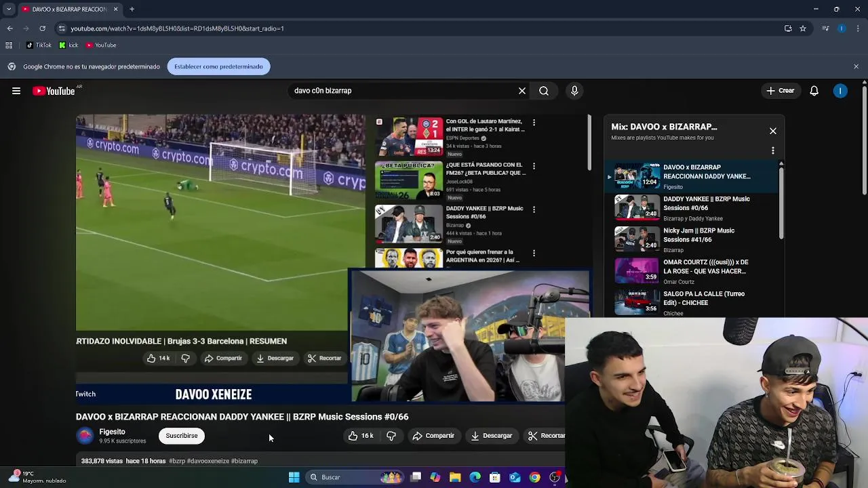Click the video player frame

[x=320, y=258]
